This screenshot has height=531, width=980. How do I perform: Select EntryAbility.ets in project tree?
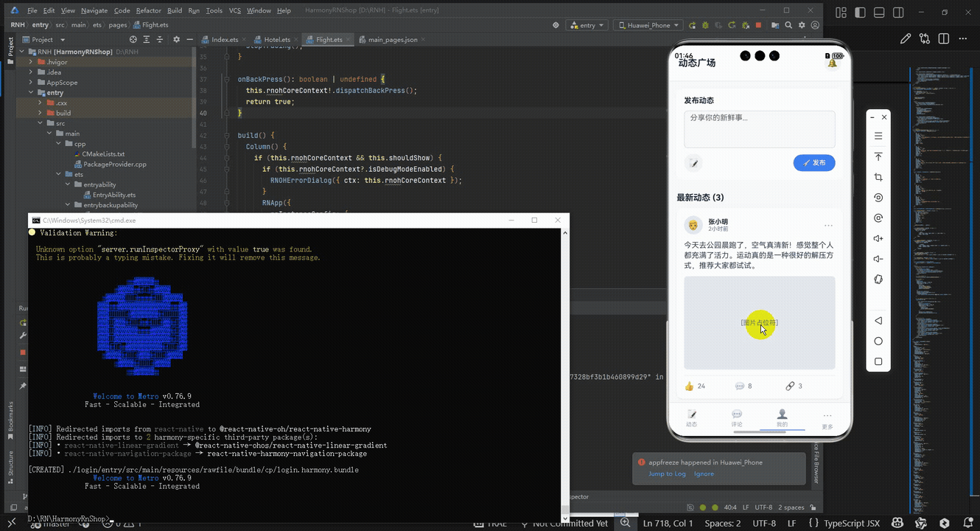point(113,195)
